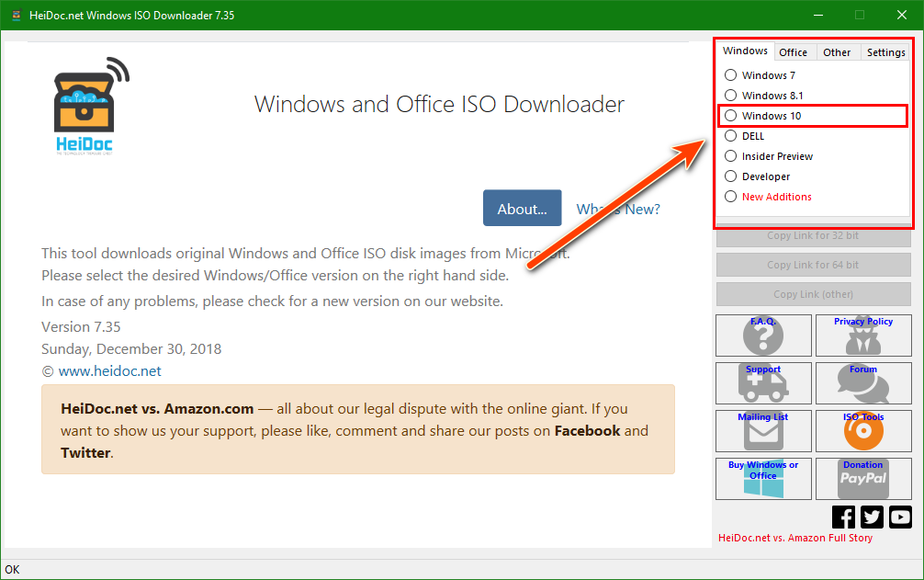
Task: Open the Forum speech bubbles icon
Action: click(863, 383)
